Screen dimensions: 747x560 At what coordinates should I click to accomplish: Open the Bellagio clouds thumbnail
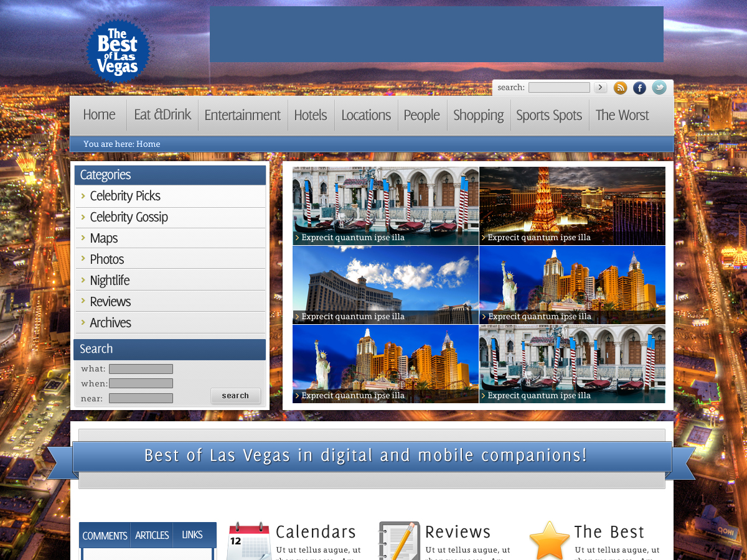tap(385, 284)
